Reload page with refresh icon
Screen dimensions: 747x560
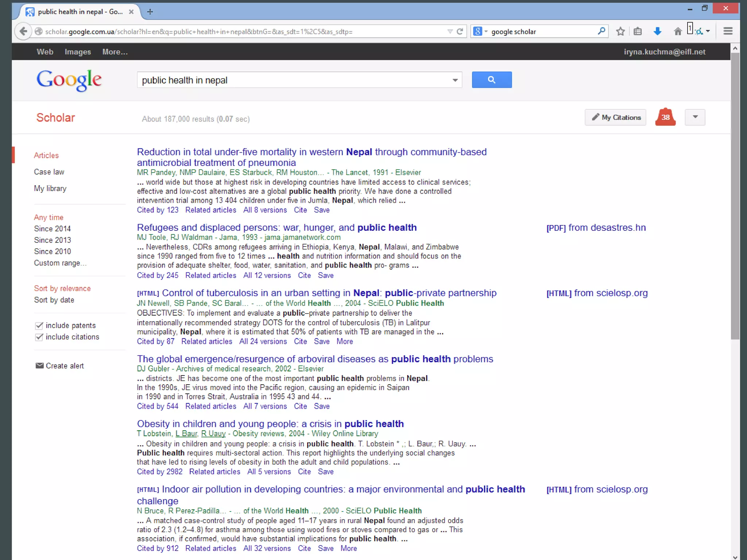(460, 31)
